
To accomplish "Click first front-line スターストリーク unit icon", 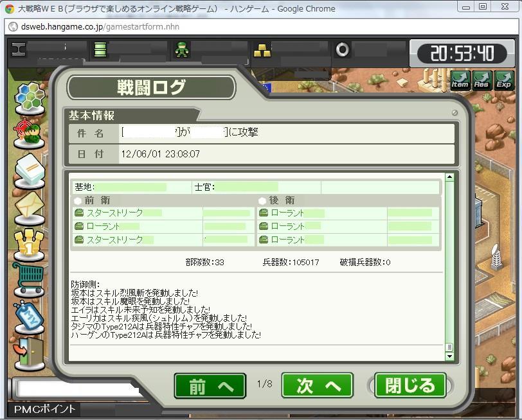I will pos(79,213).
